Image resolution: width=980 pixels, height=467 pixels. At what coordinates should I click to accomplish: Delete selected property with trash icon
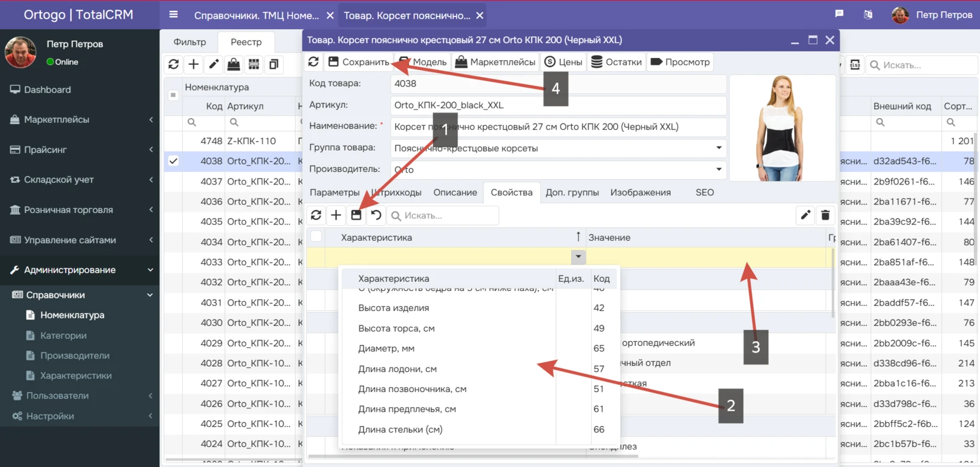tap(825, 215)
